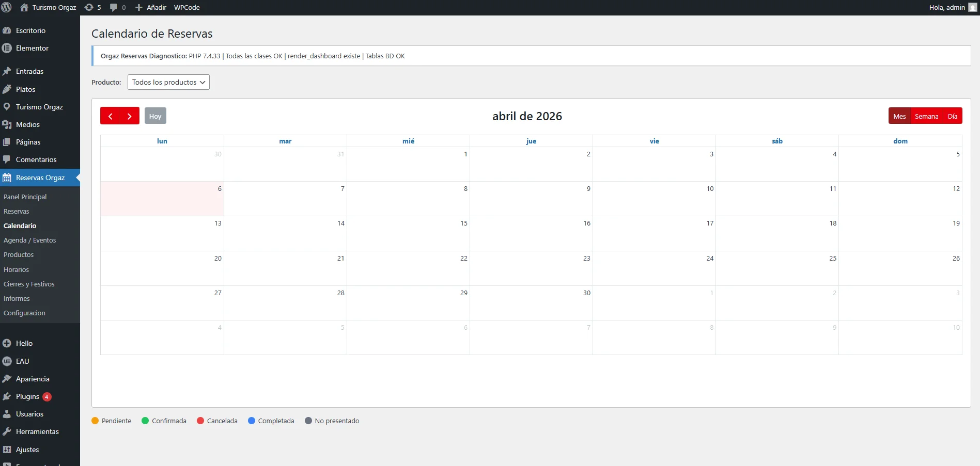Switch calendar to Semana view
The width and height of the screenshot is (980, 466).
pyautogui.click(x=926, y=116)
